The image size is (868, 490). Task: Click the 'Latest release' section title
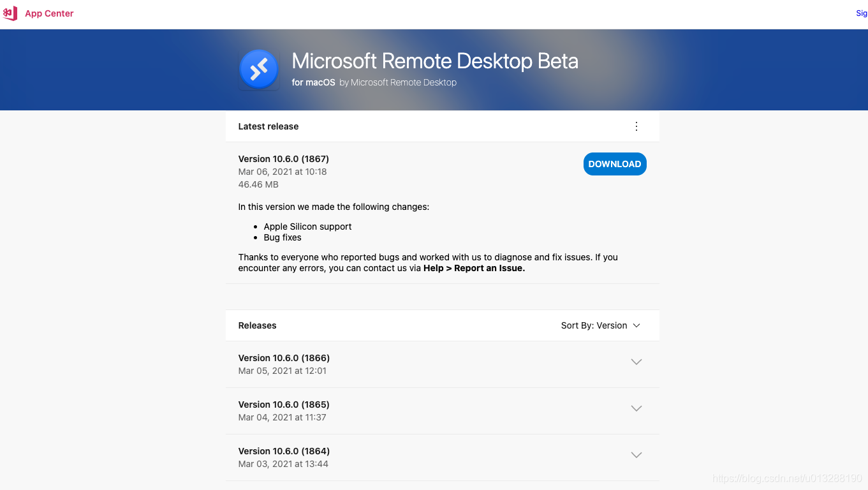click(268, 126)
